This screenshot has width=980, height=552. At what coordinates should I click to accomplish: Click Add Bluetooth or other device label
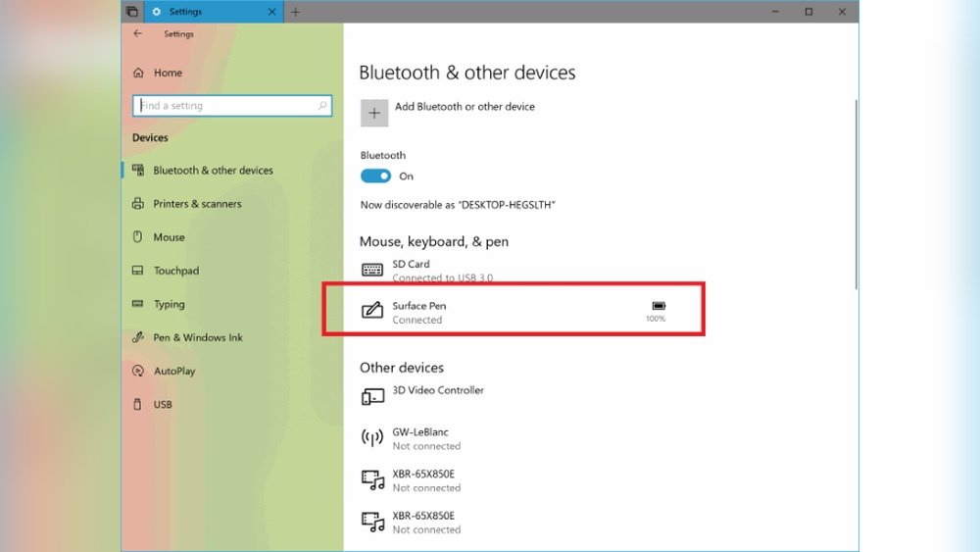click(465, 107)
